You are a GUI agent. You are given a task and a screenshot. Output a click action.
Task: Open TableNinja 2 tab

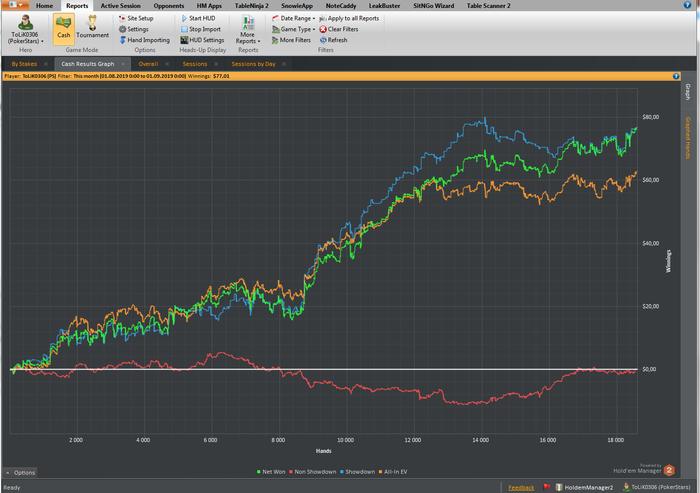coord(252,6)
